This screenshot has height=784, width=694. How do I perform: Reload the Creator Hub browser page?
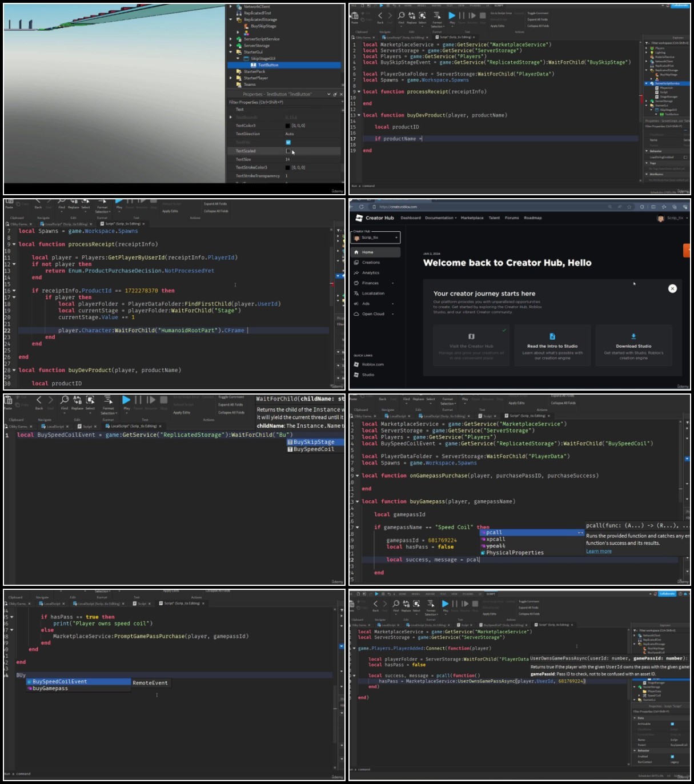(x=362, y=207)
